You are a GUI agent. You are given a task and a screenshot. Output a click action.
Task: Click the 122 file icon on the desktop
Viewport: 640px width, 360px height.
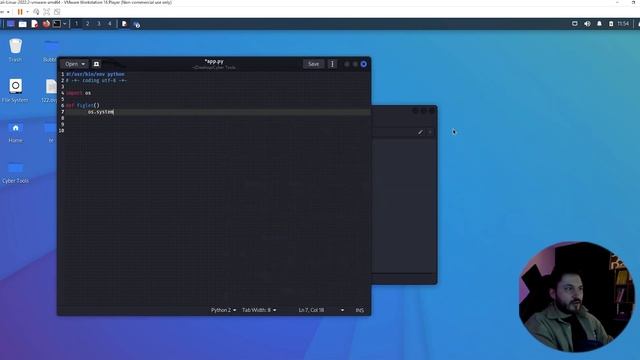click(x=51, y=91)
